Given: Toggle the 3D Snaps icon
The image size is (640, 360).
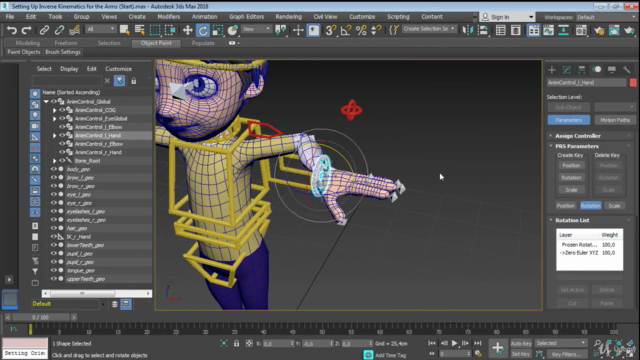Looking at the screenshot, I should click(x=331, y=30).
